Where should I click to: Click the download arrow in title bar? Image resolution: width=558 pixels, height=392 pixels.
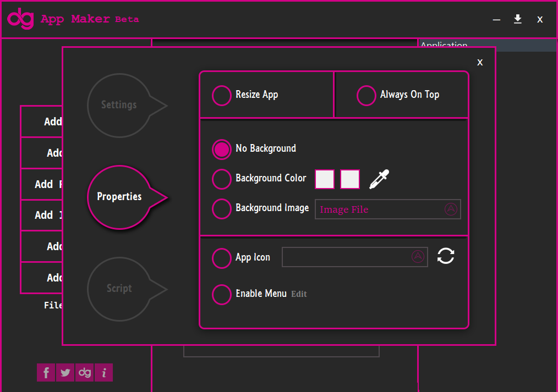coord(518,19)
